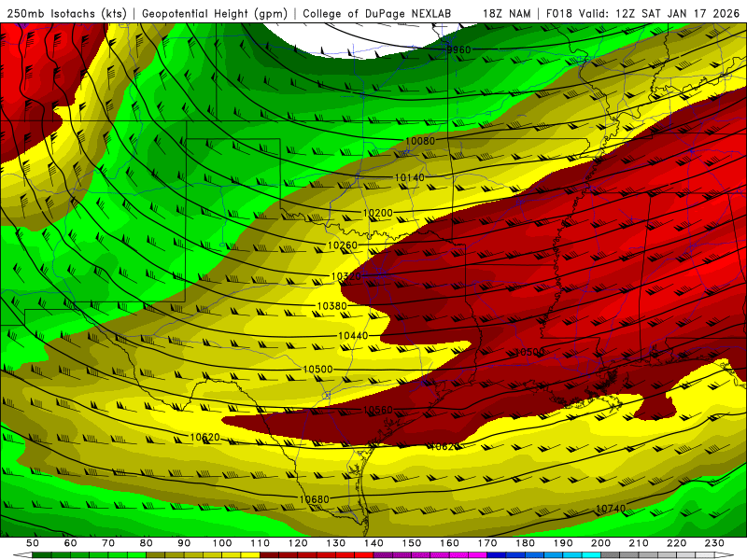Click the 70 label on the color scale
The height and width of the screenshot is (560, 747).
coord(108,543)
